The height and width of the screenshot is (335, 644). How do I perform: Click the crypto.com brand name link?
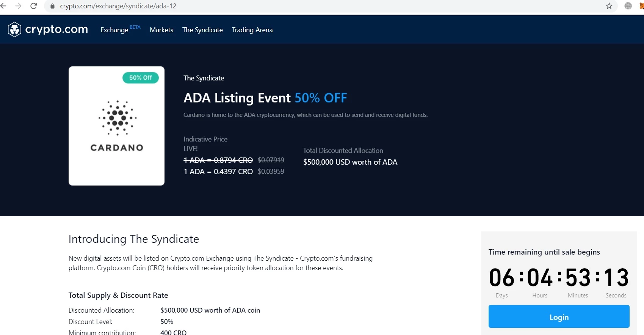56,29
